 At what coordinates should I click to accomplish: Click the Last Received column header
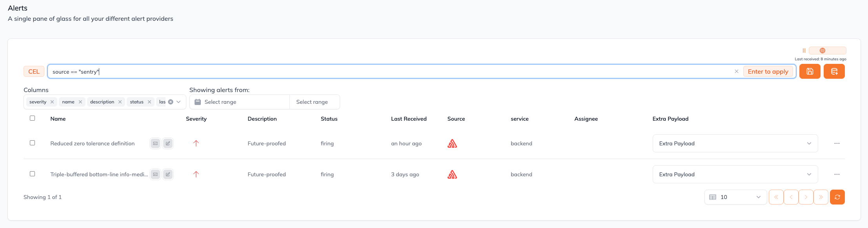click(409, 119)
